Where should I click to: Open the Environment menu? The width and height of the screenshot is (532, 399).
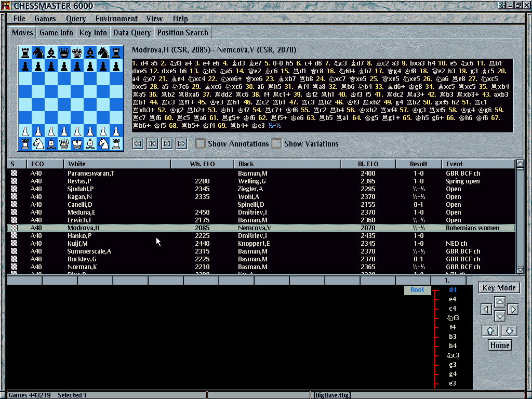click(116, 19)
